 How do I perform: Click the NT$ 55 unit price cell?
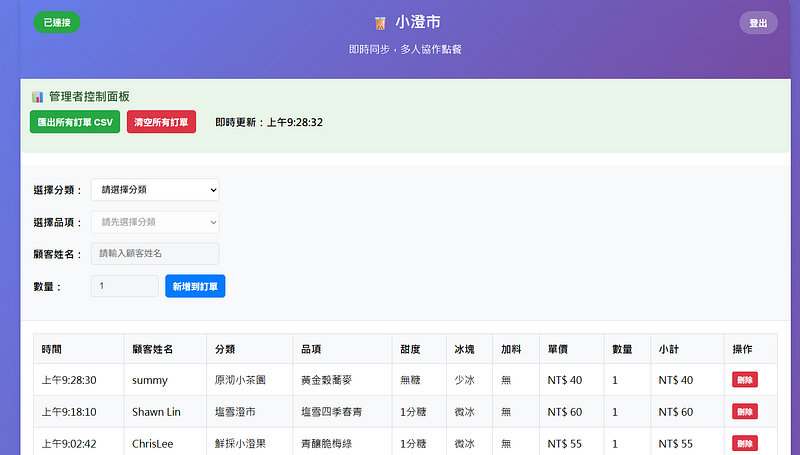click(571, 442)
